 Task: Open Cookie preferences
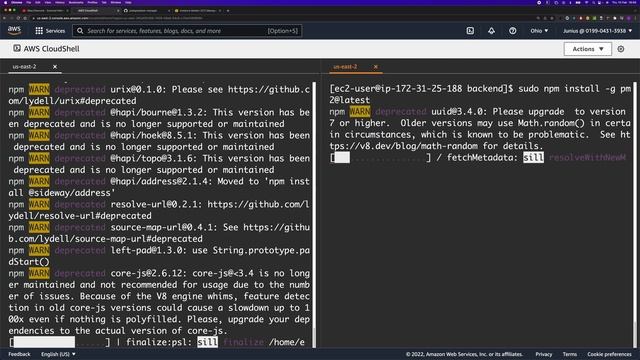(609, 354)
